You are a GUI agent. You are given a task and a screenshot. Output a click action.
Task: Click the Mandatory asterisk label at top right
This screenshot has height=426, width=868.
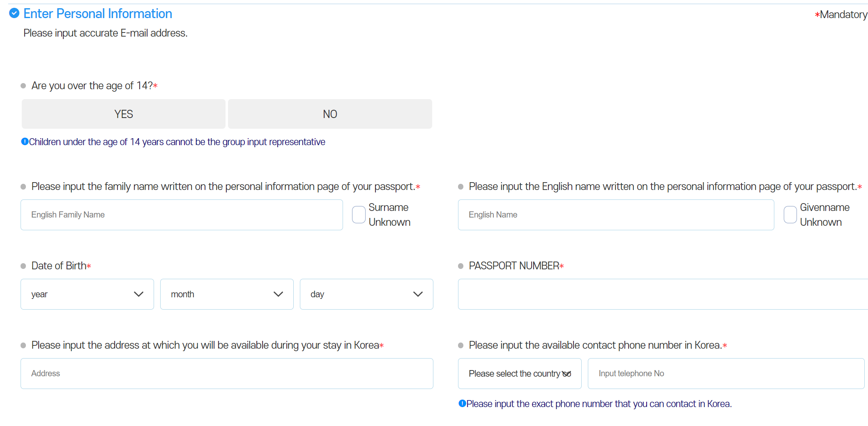coord(841,14)
